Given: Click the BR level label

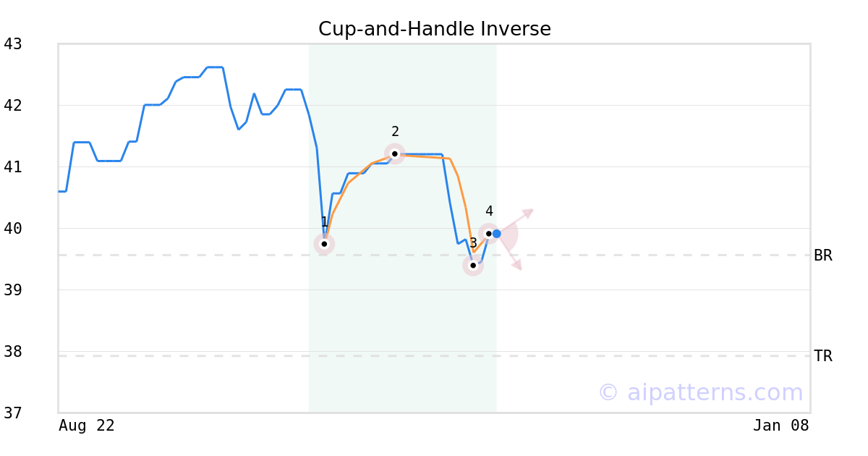Looking at the screenshot, I should [x=822, y=256].
